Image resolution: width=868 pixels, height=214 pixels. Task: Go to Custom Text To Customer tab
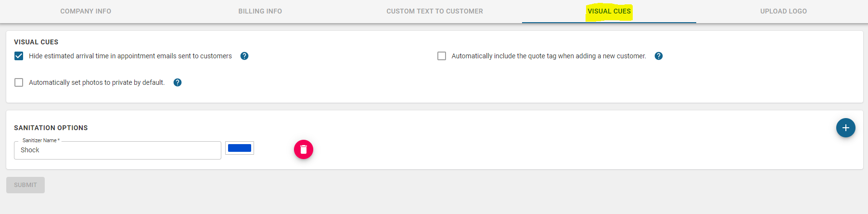[434, 11]
